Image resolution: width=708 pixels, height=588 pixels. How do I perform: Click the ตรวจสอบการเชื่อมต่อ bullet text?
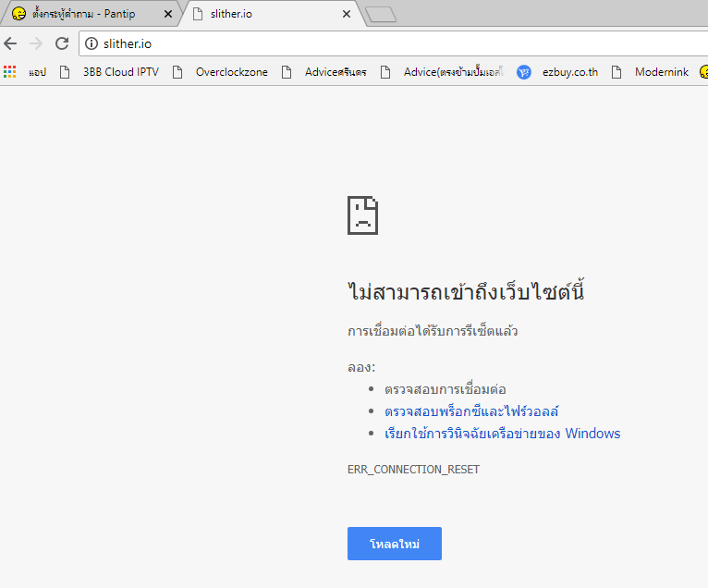pos(446,389)
